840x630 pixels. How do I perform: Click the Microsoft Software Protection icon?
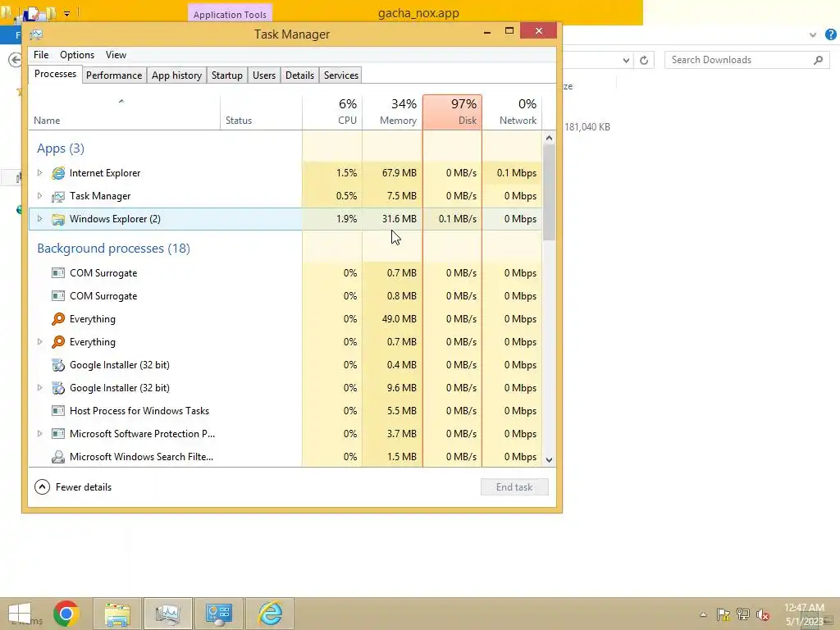point(58,434)
